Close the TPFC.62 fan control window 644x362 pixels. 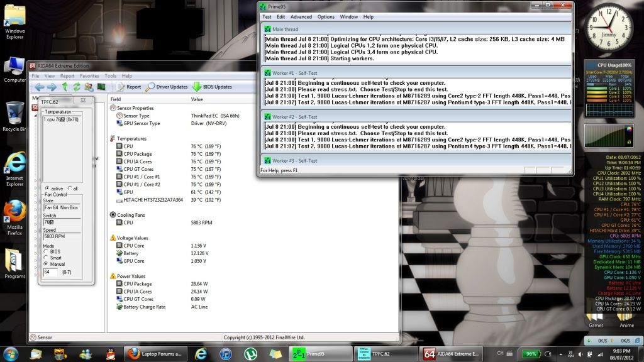point(83,100)
